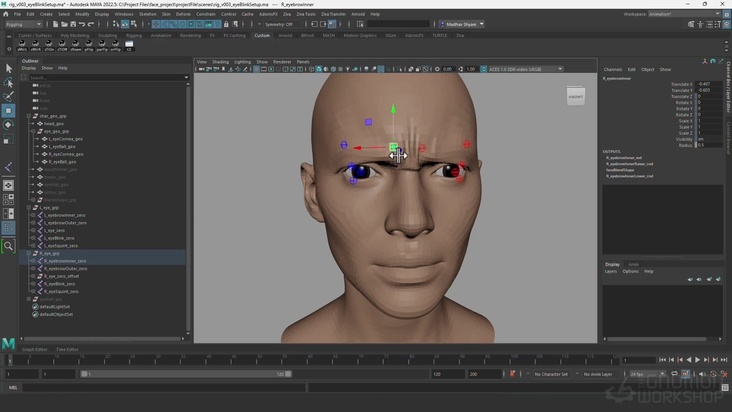Collapse the char_geo_grp node
This screenshot has height=412, width=732.
[29, 116]
